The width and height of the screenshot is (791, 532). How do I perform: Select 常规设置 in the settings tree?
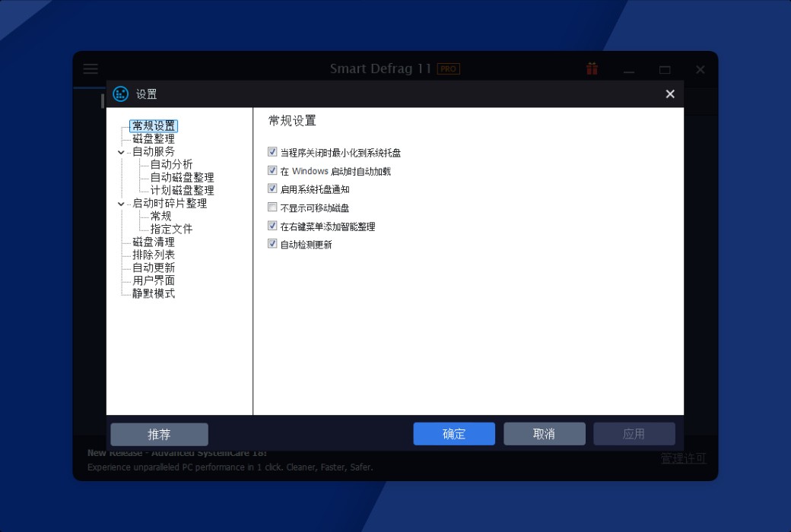154,125
